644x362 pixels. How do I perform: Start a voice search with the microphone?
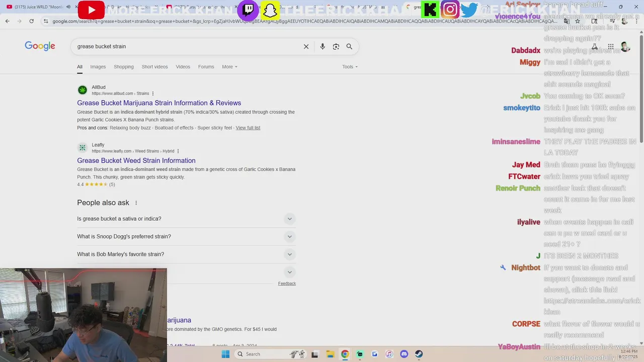tap(323, 46)
